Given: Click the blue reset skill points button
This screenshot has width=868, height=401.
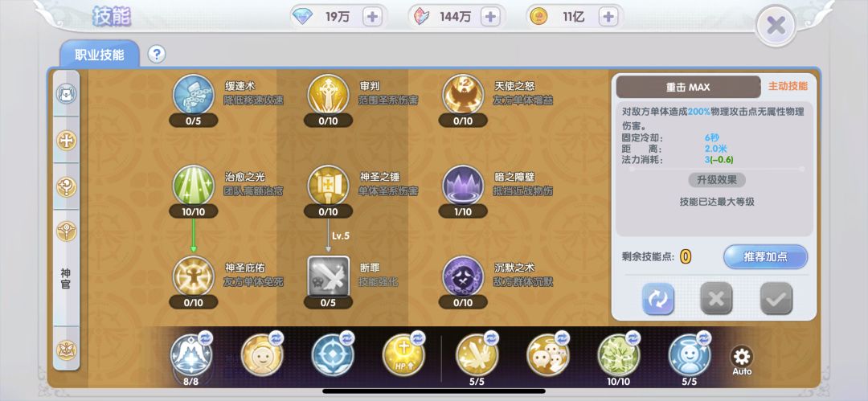Looking at the screenshot, I should [x=657, y=299].
